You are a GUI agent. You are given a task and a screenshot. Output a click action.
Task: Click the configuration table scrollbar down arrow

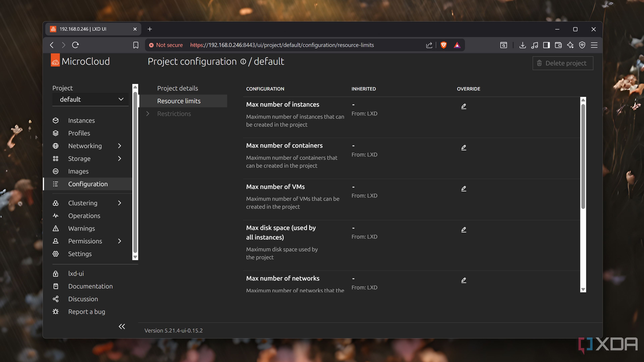583,289
